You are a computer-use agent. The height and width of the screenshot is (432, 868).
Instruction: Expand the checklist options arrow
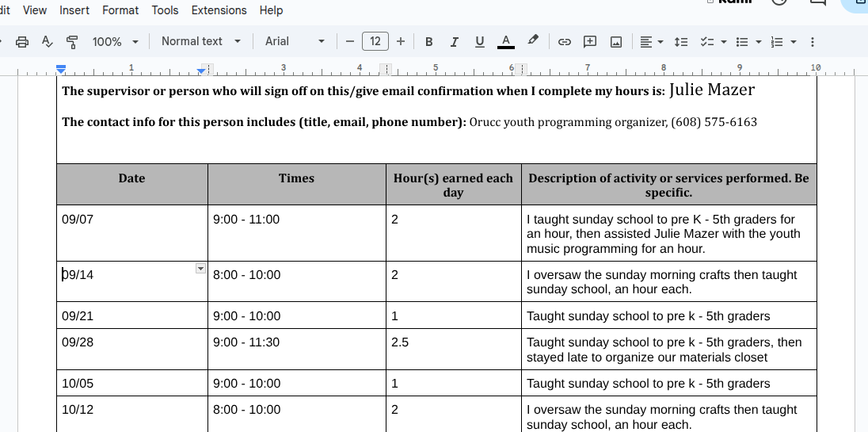(723, 41)
